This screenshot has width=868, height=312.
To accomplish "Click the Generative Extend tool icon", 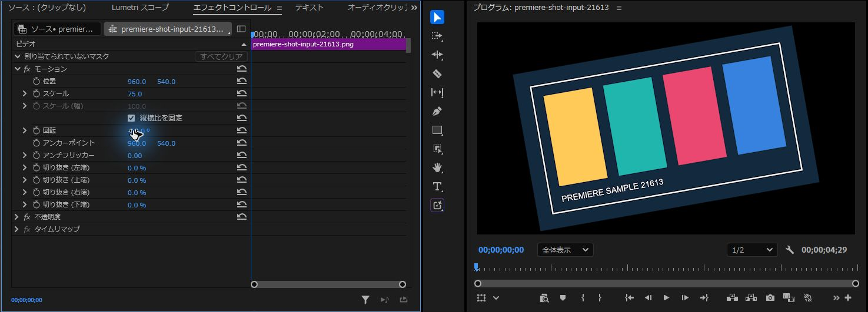I will 437,205.
